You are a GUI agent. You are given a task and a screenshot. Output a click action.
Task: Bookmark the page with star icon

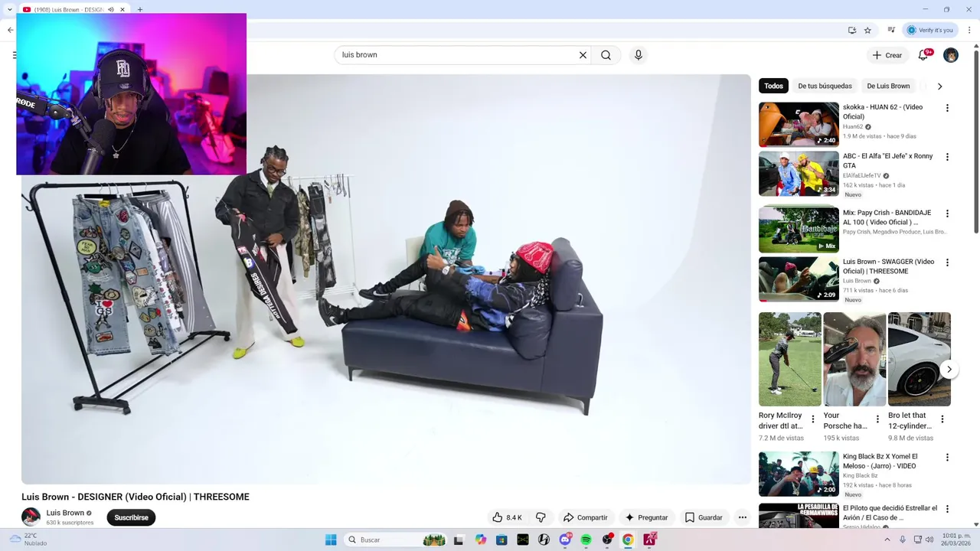point(867,30)
